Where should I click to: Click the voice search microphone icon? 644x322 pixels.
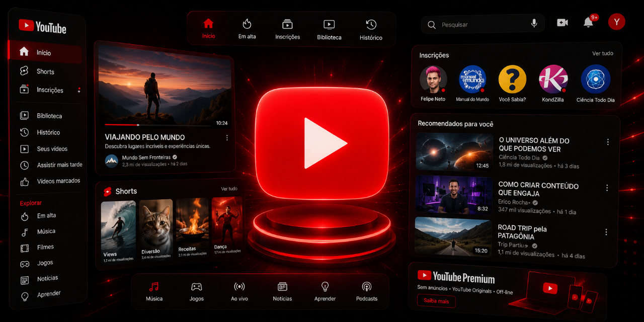(x=534, y=23)
